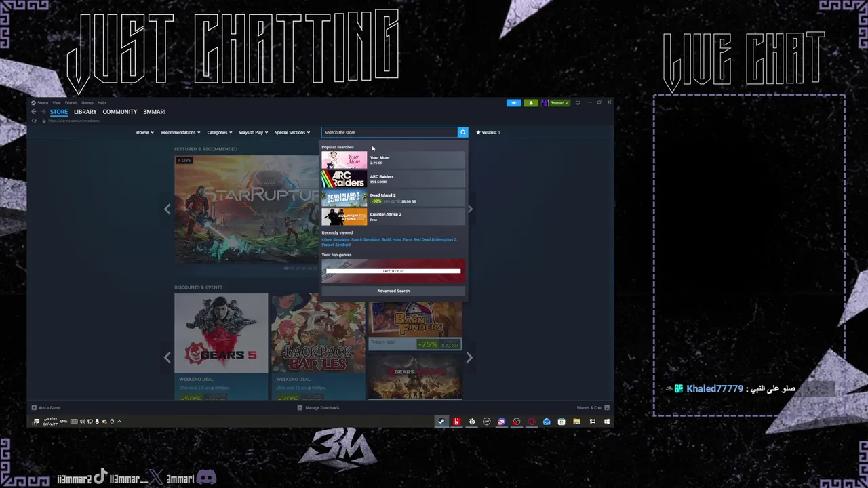Image resolution: width=868 pixels, height=488 pixels.
Task: Open the Windows Start button
Action: 607,422
